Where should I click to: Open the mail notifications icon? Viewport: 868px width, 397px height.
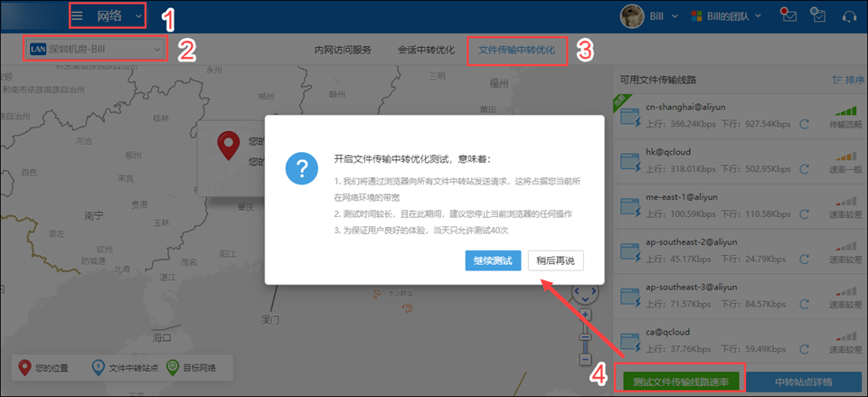pyautogui.click(x=788, y=15)
